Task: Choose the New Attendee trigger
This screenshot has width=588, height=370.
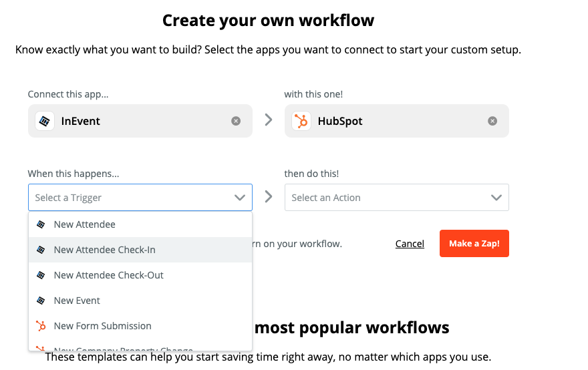Action: coord(140,224)
